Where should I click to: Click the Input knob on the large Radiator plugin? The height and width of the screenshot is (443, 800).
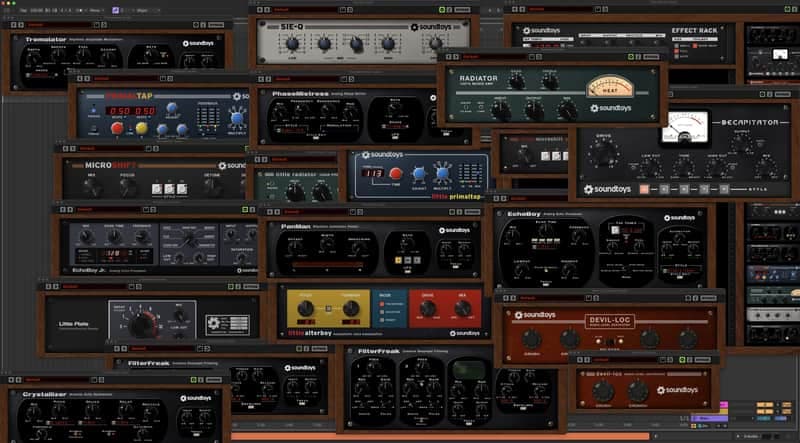501,110
